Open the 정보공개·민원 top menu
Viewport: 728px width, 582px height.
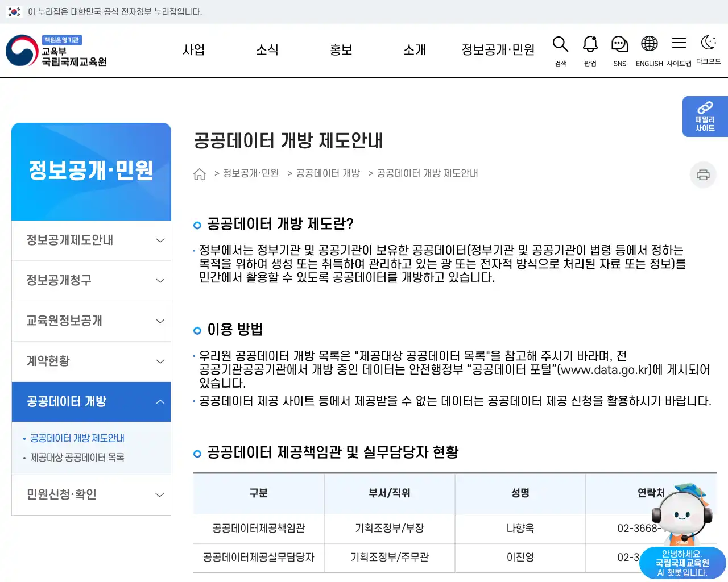click(498, 50)
